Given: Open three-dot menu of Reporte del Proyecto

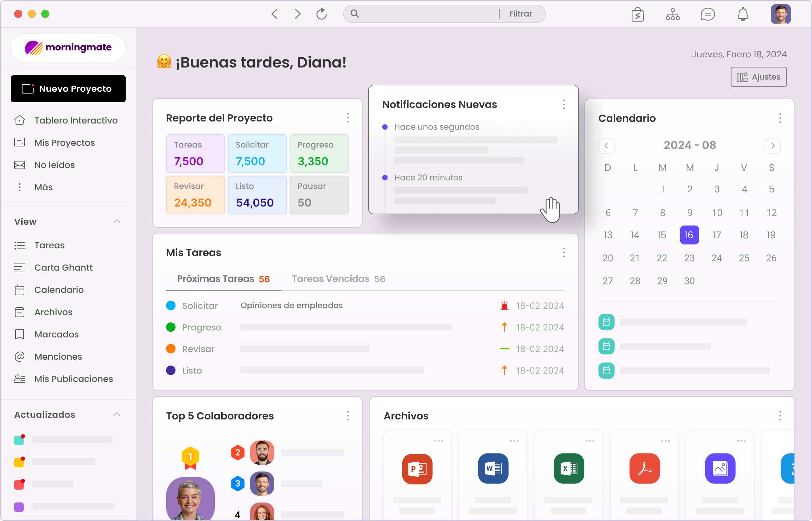Looking at the screenshot, I should click(348, 118).
